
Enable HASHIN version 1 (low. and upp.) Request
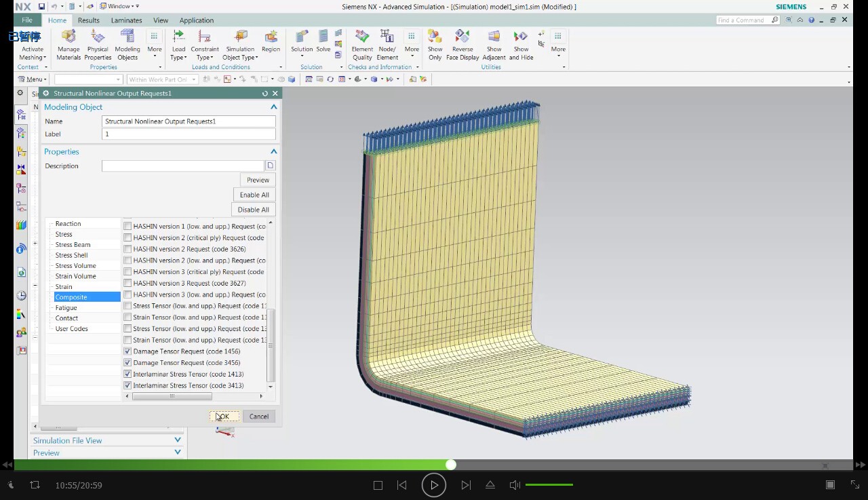tap(127, 227)
